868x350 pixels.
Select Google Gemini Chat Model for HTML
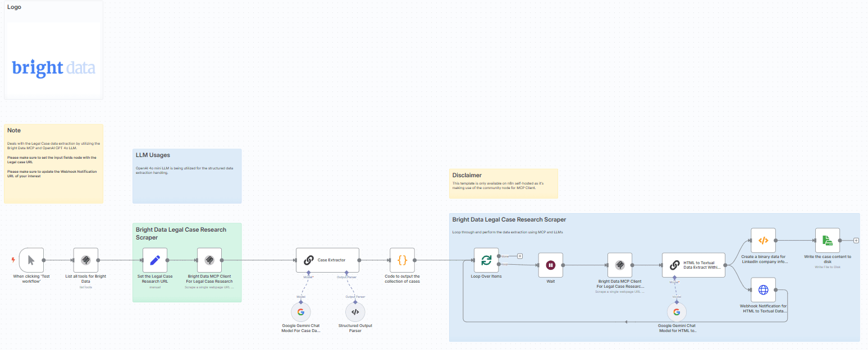pyautogui.click(x=677, y=312)
